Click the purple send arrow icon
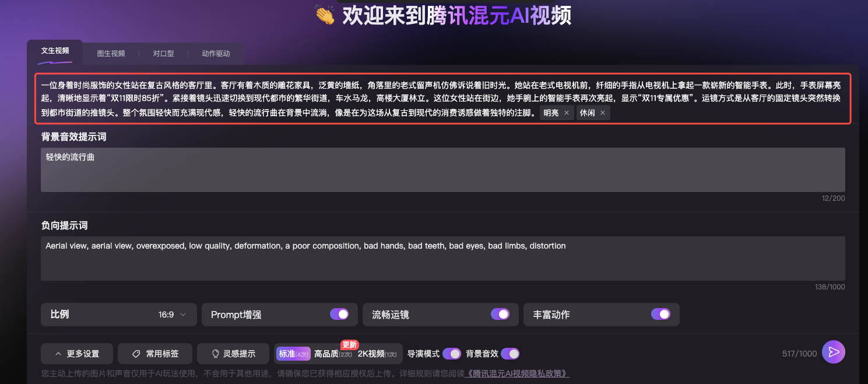 834,352
